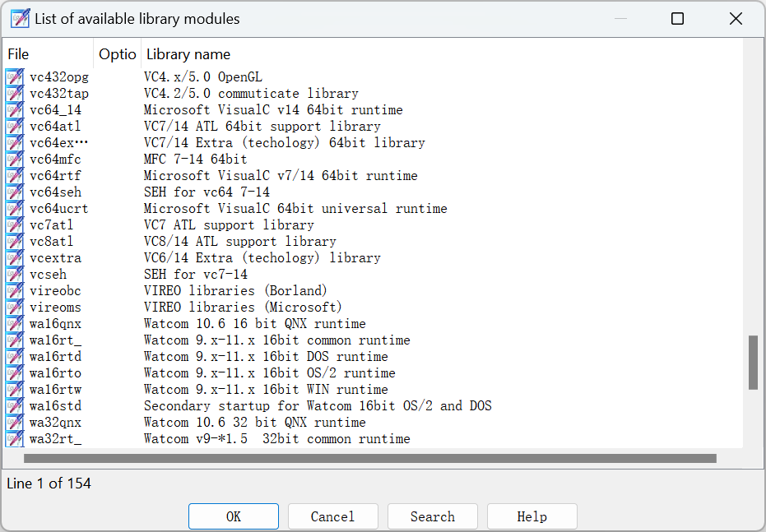Click the vc64ucrt file name

pos(58,208)
